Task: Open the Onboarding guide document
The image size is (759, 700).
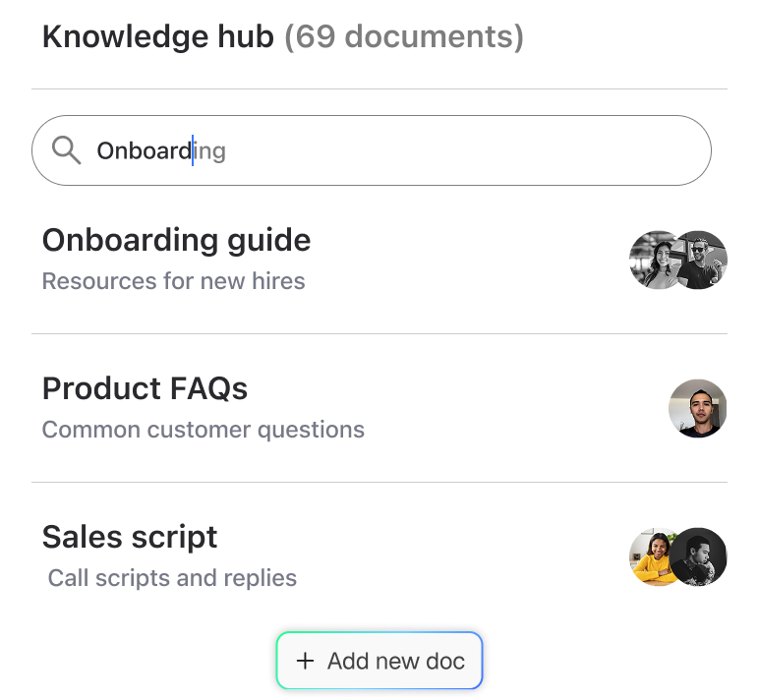Action: tap(176, 240)
